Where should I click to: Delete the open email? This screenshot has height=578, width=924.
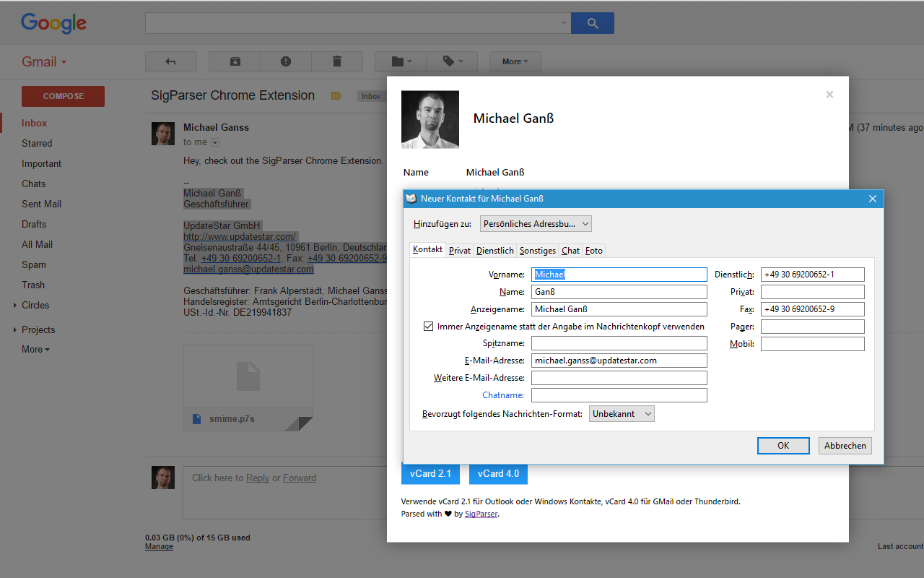[336, 61]
